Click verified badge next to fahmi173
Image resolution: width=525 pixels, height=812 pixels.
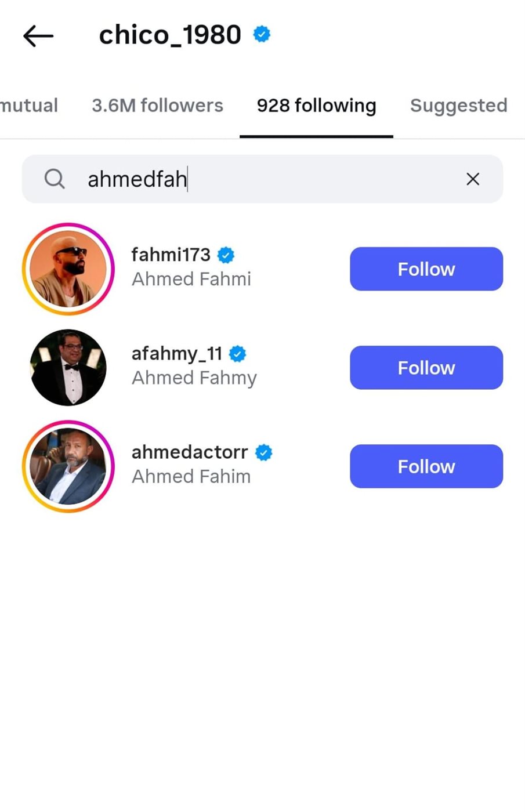click(226, 255)
